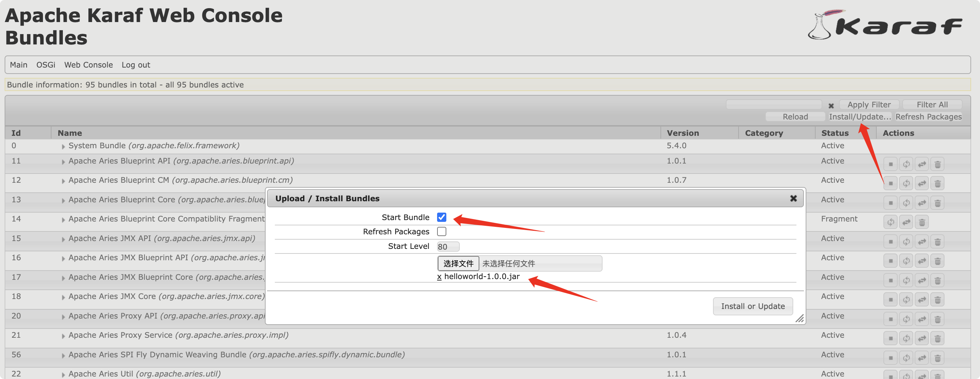Viewport: 980px width, 379px height.
Task: Grab the dialog resize handle corner
Action: (x=799, y=319)
